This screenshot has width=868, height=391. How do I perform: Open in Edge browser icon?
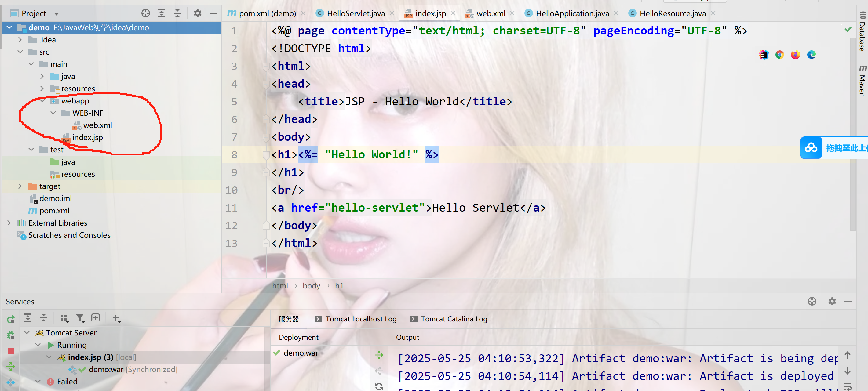811,55
